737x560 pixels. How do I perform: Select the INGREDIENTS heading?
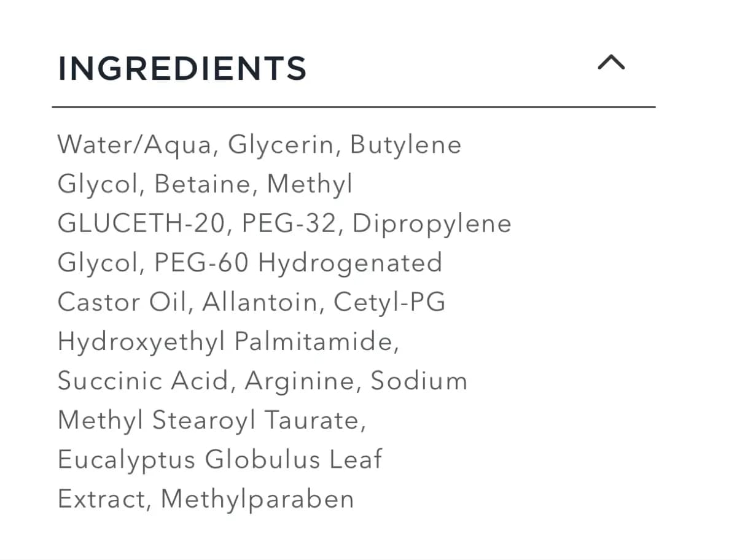[182, 68]
